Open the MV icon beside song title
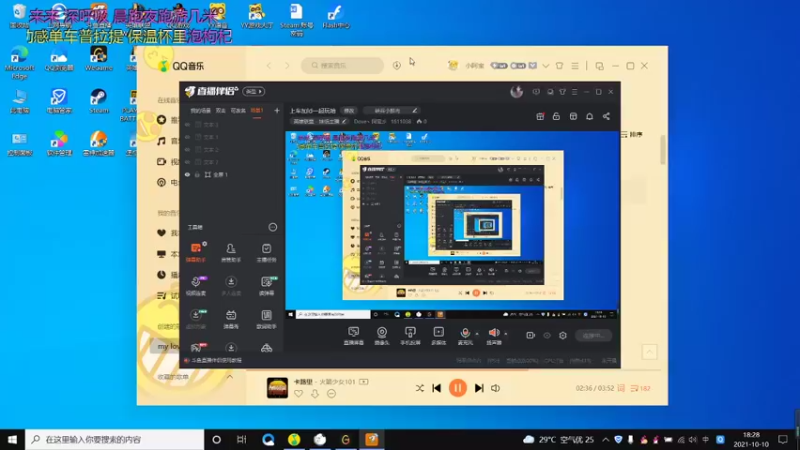 pyautogui.click(x=364, y=382)
